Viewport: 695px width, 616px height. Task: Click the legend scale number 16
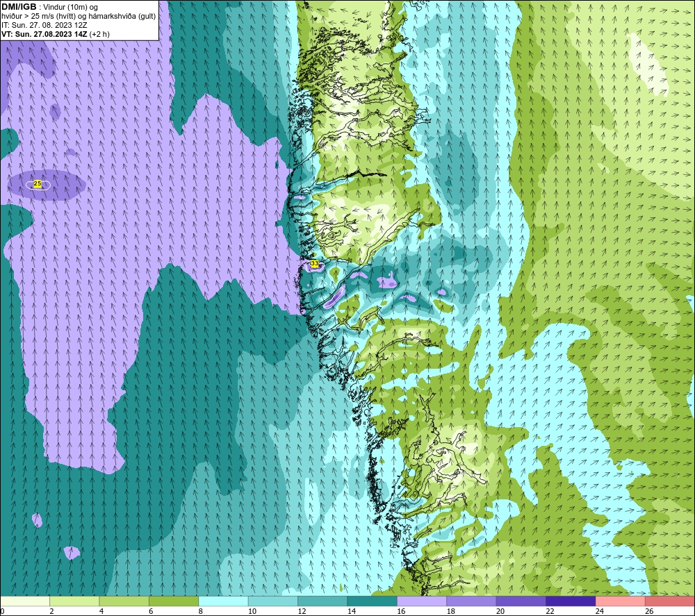[401, 611]
